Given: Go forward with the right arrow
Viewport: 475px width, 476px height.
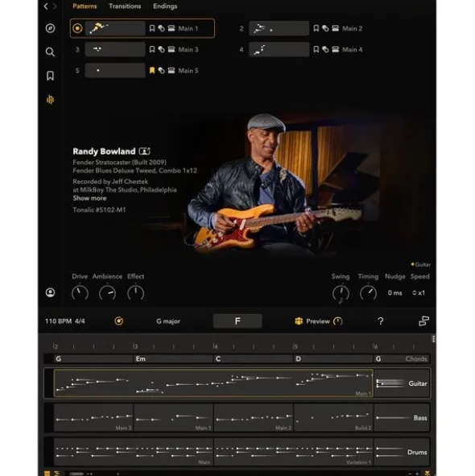Looking at the screenshot, I should click(55, 6).
